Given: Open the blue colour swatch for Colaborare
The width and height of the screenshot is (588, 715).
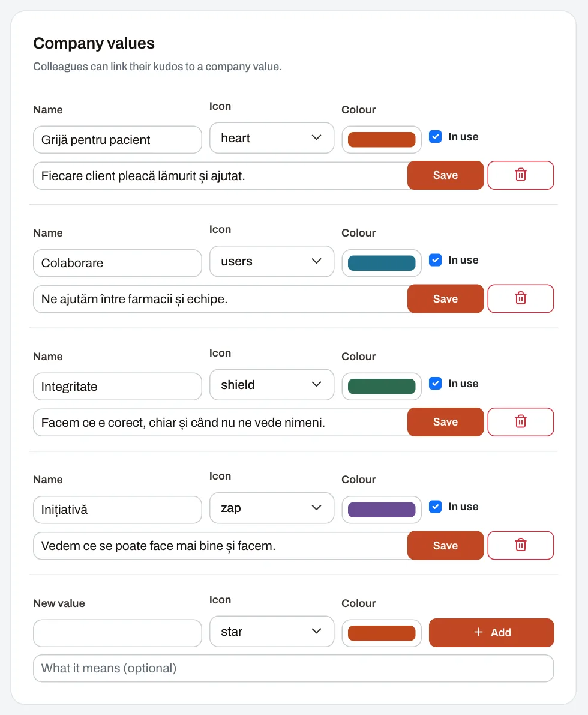Looking at the screenshot, I should pyautogui.click(x=382, y=263).
